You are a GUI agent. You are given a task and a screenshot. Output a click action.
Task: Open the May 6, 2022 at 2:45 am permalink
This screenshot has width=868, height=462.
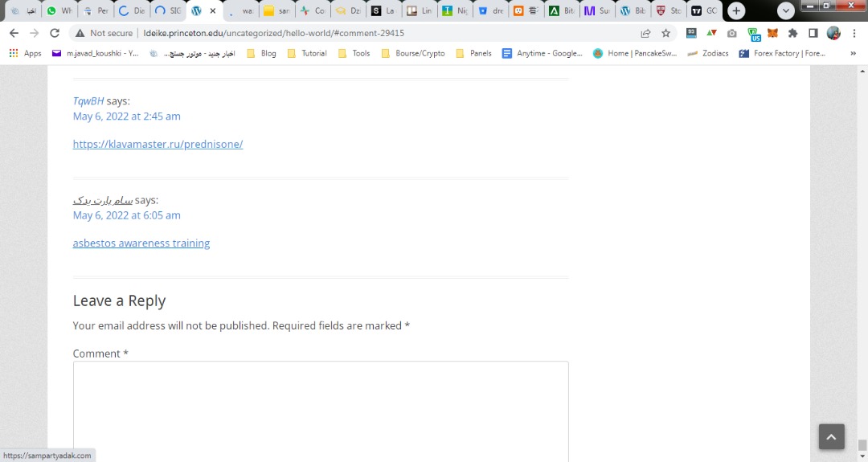pyautogui.click(x=127, y=117)
